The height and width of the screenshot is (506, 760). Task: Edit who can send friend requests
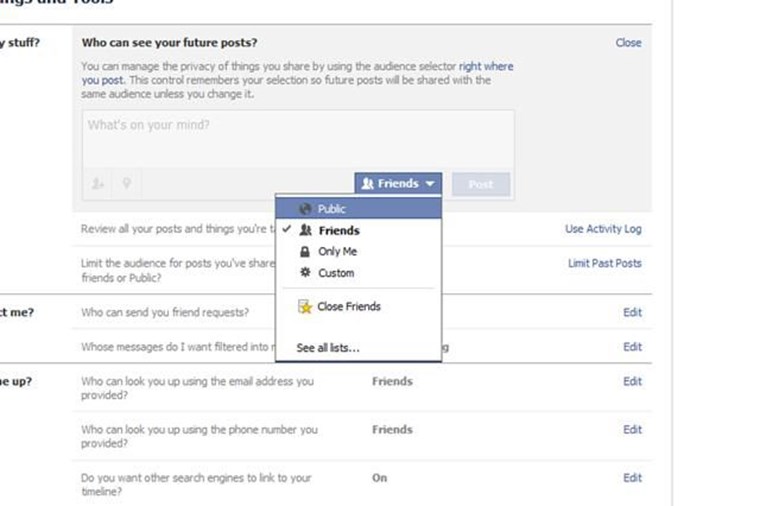pyautogui.click(x=632, y=313)
